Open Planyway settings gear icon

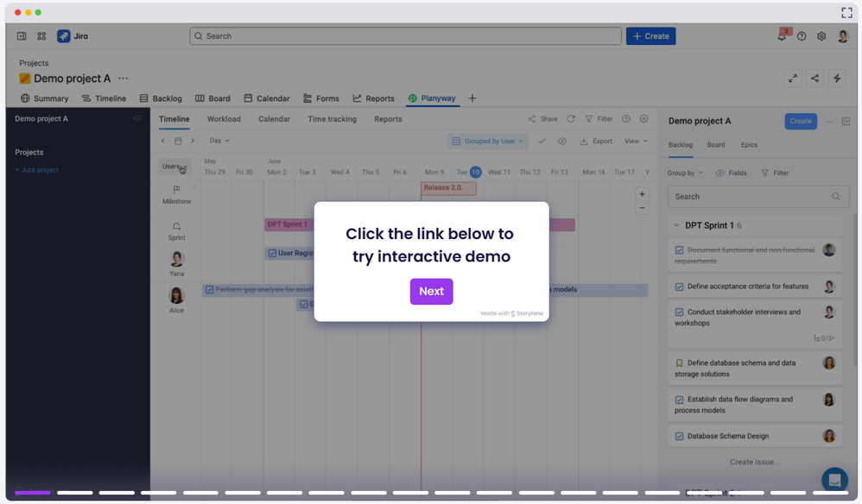click(x=643, y=118)
